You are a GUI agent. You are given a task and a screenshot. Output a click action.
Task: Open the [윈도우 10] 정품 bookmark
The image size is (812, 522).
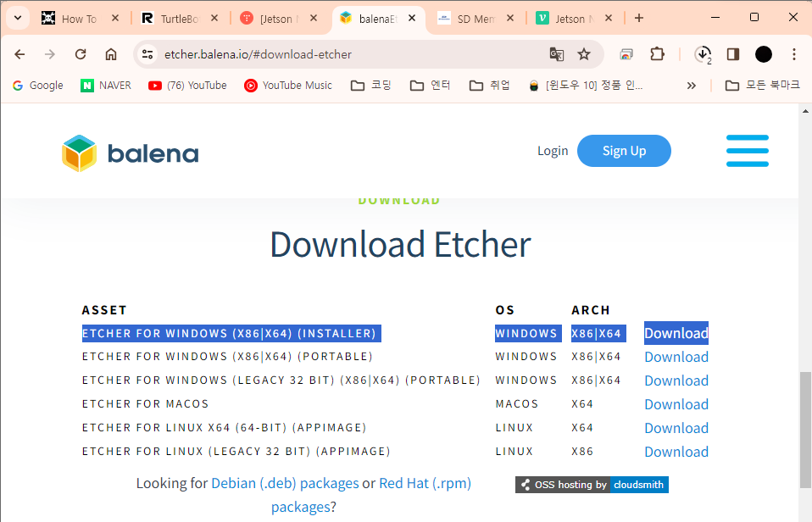pyautogui.click(x=586, y=86)
